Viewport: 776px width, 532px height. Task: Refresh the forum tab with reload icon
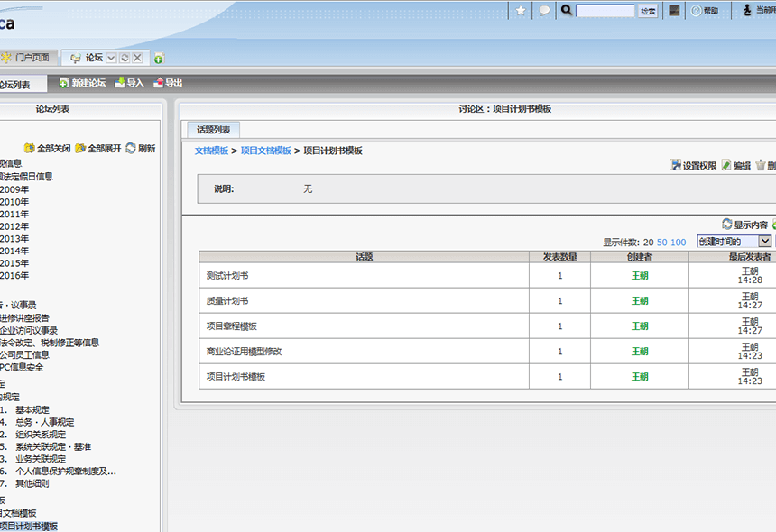pos(125,58)
